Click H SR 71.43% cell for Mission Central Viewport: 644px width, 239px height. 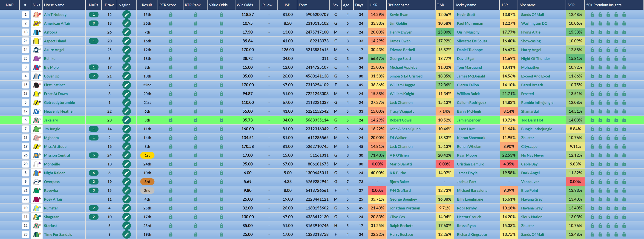[x=377, y=155]
